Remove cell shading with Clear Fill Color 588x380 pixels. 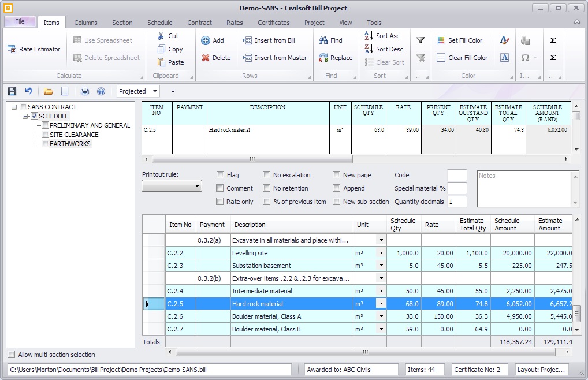tap(463, 58)
